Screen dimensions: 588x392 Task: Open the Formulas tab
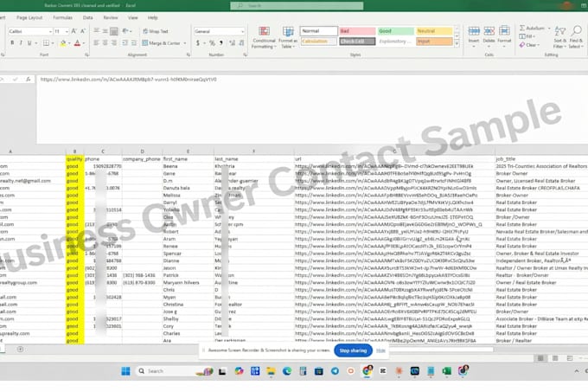[x=62, y=17]
